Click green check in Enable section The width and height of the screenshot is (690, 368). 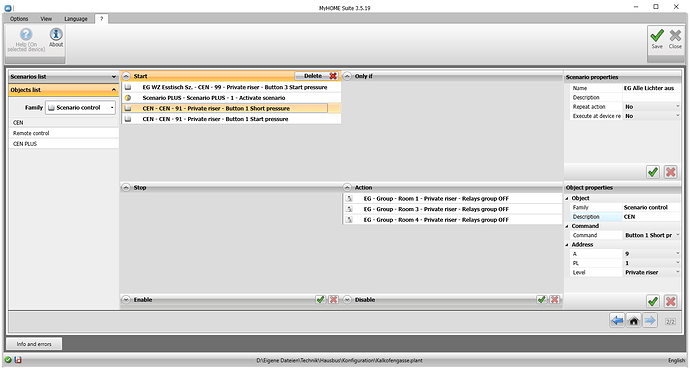coord(320,300)
